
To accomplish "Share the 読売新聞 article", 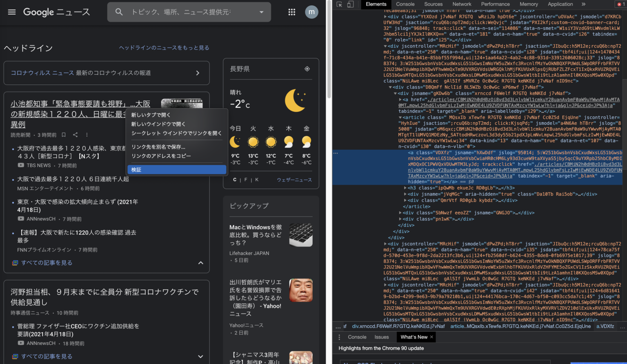I will coord(75,134).
